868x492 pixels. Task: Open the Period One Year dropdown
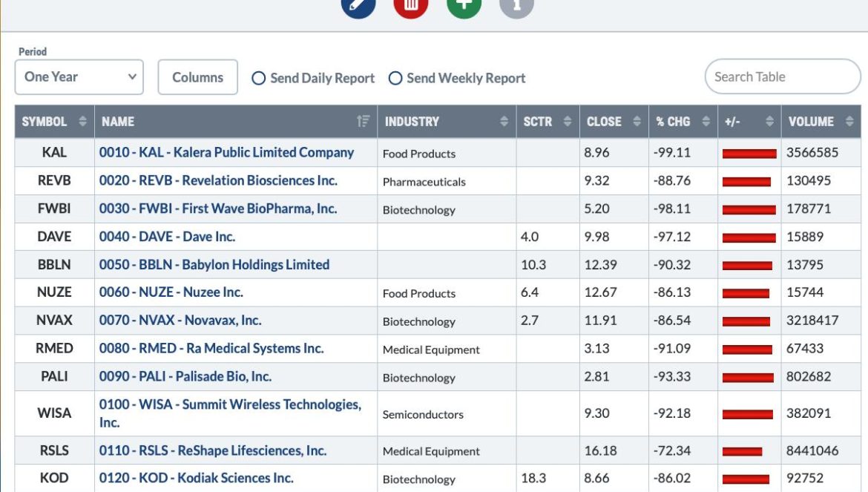pos(79,77)
